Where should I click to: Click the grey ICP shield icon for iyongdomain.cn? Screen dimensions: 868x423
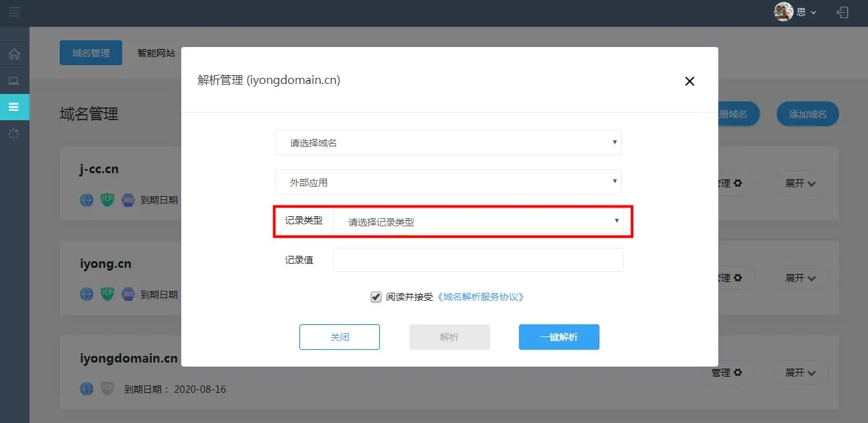point(107,389)
